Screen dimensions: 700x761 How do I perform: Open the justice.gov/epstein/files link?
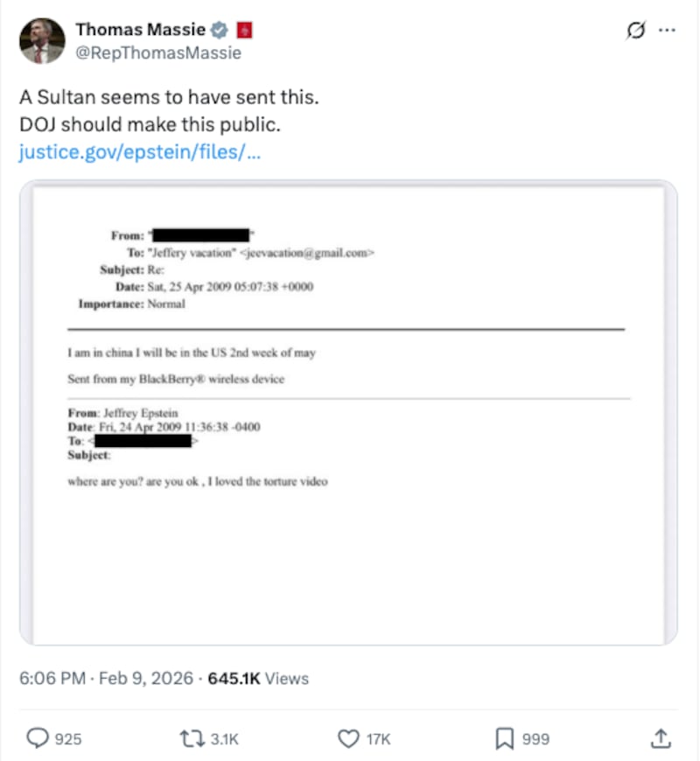(x=140, y=151)
